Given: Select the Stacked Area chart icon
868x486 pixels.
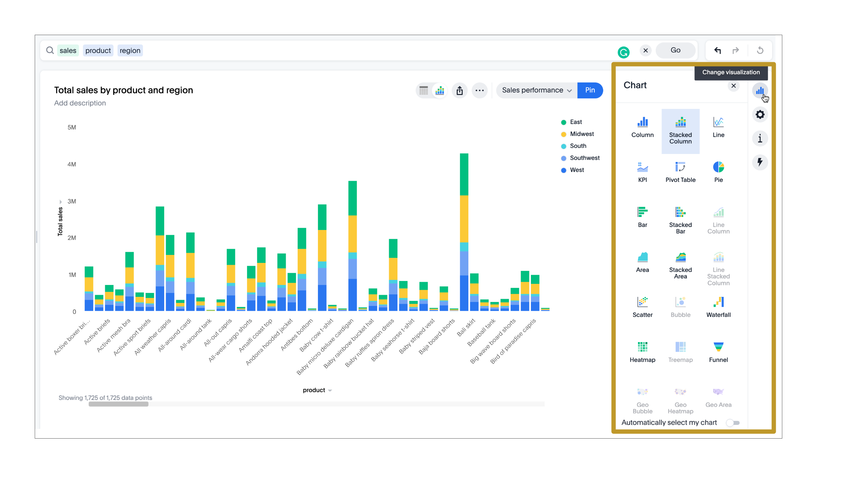Looking at the screenshot, I should [680, 261].
